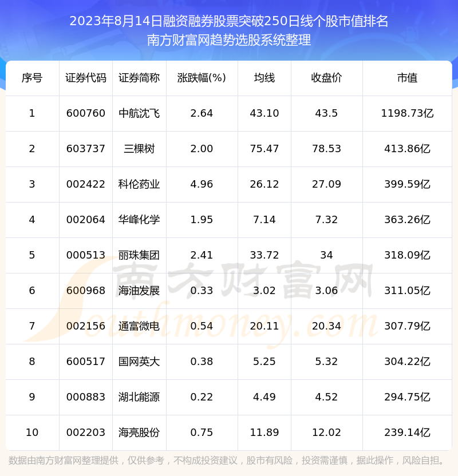The image size is (458, 476).
Task: Click closing price 4.52
Action: (x=326, y=397)
